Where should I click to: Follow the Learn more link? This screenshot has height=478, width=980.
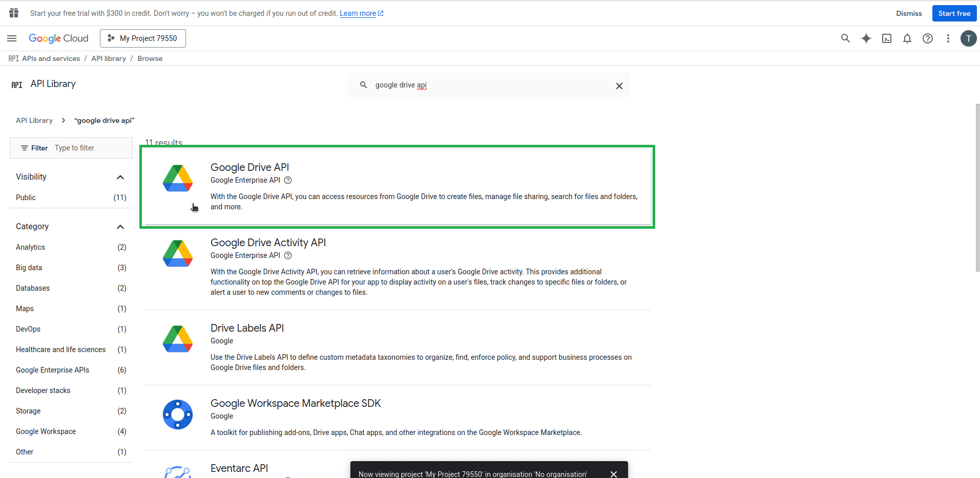(358, 13)
